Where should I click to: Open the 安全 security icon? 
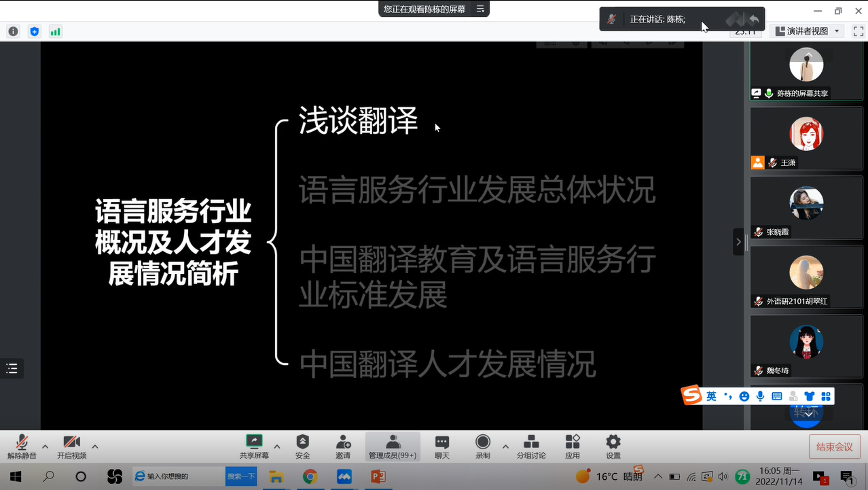pos(303,447)
